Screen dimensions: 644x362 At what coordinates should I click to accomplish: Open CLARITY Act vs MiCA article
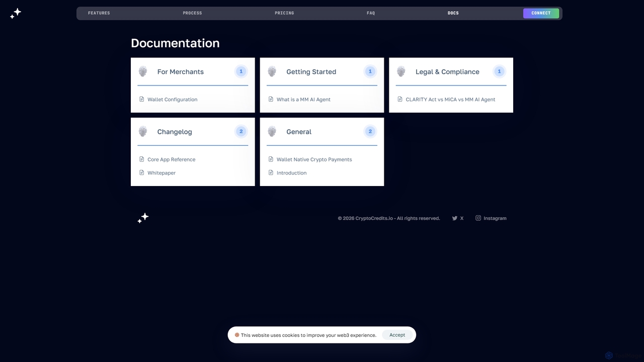click(x=450, y=100)
